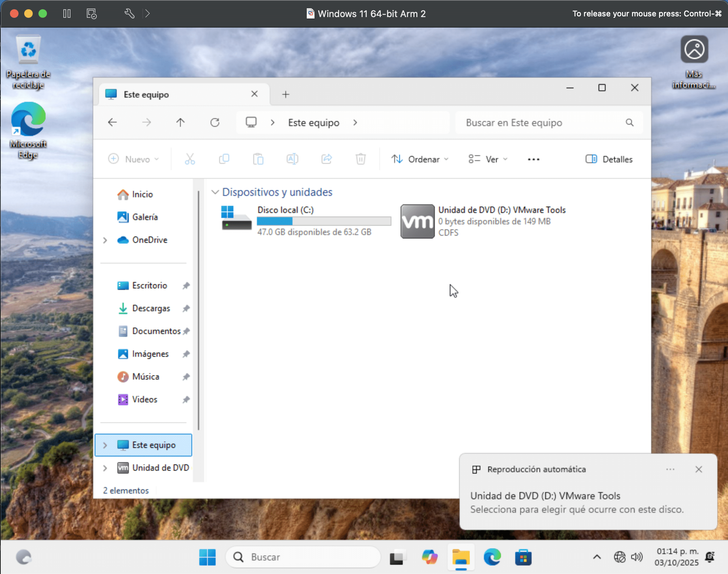Viewport: 728px width, 574px height.
Task: Expand the OneDrive tree item
Action: (x=105, y=240)
